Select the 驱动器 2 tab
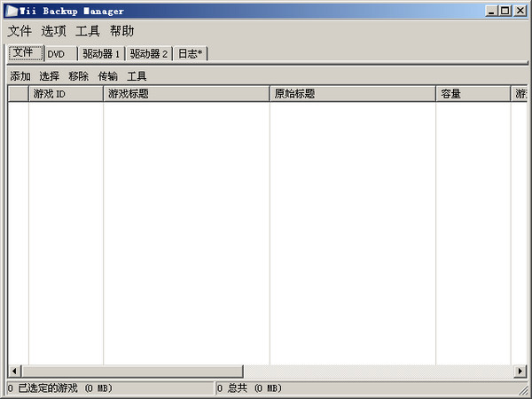The image size is (532, 399). tap(148, 54)
